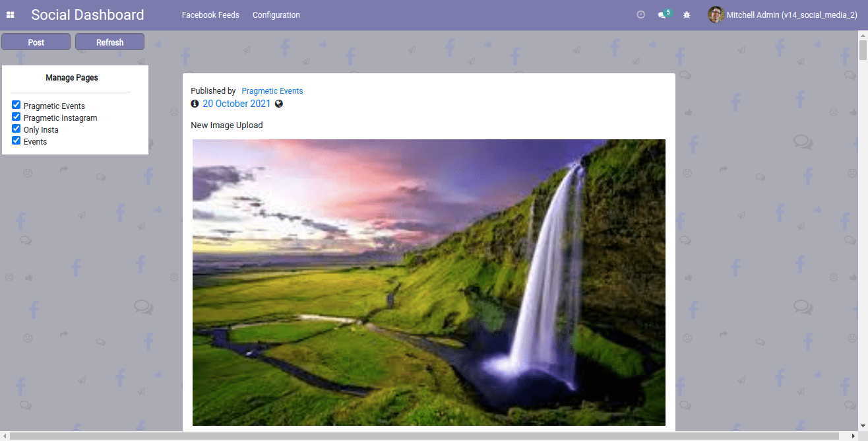This screenshot has height=441, width=868.
Task: Click the Manage Pages heading
Action: [72, 78]
